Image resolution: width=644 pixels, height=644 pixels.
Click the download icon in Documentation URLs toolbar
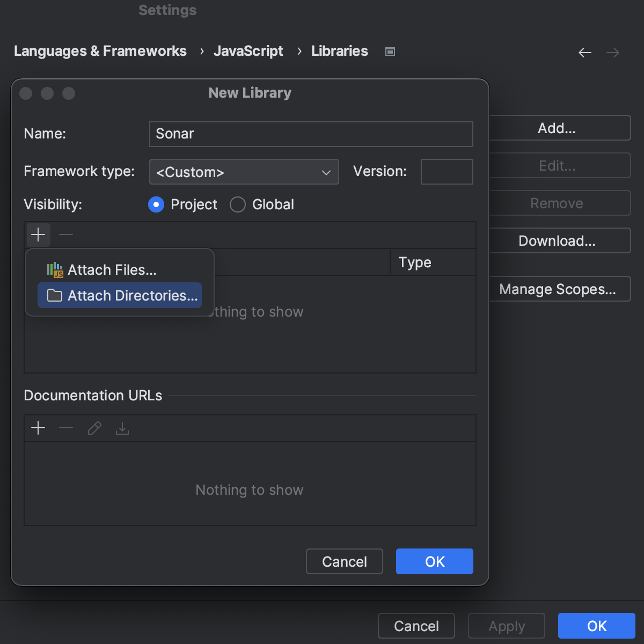[122, 428]
